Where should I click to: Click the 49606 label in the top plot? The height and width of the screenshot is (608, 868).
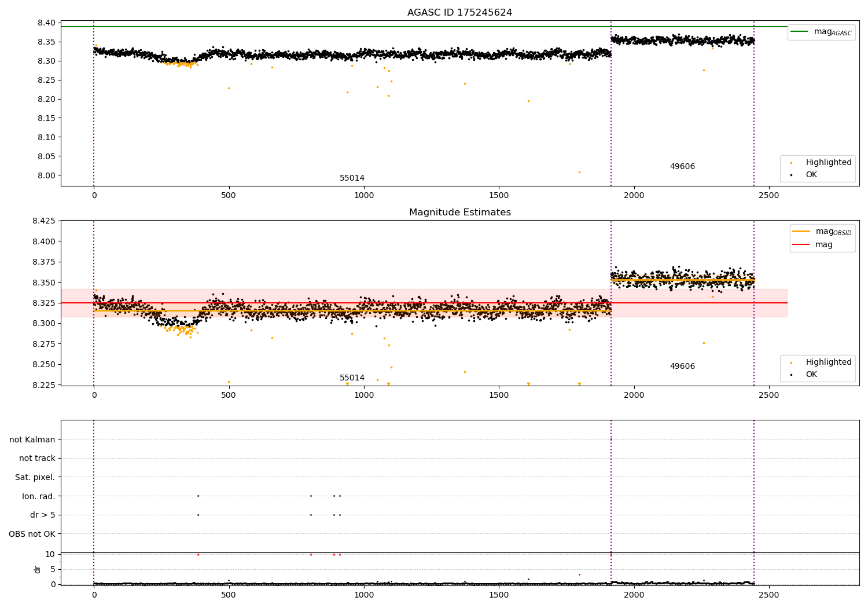coord(682,167)
